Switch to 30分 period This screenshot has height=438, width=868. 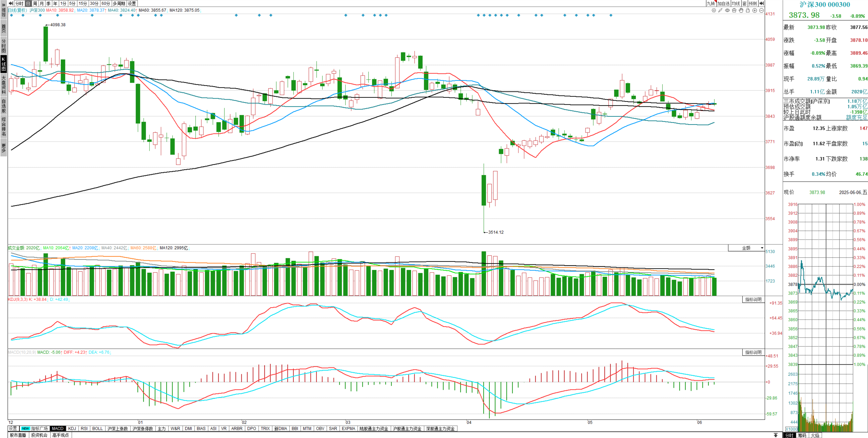coord(94,3)
